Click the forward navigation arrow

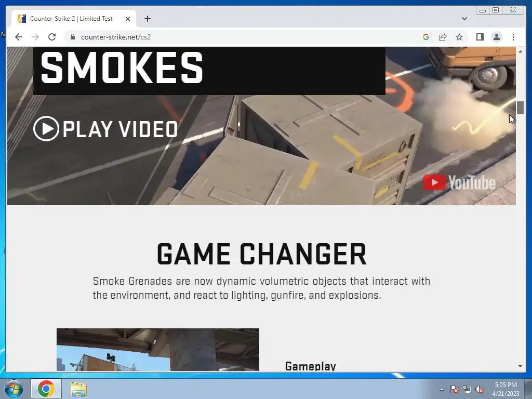[x=35, y=37]
